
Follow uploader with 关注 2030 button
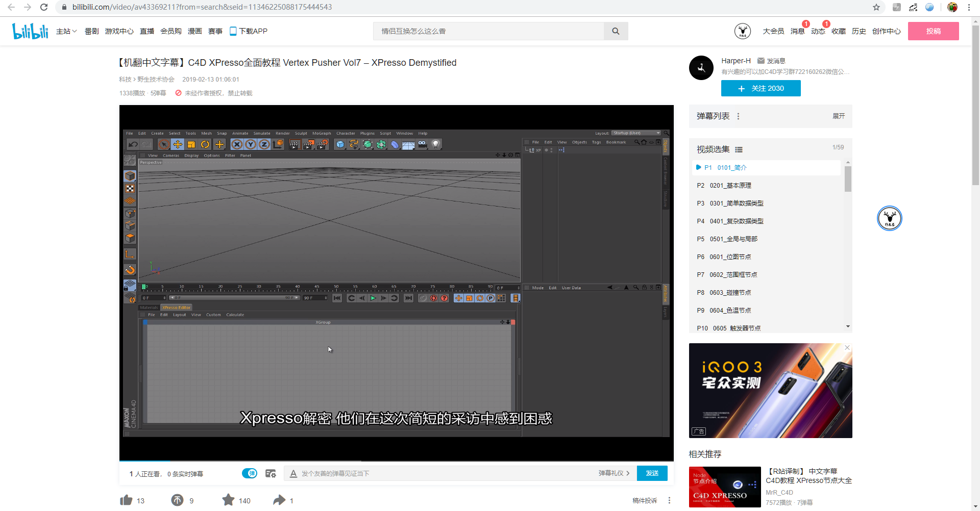(761, 88)
